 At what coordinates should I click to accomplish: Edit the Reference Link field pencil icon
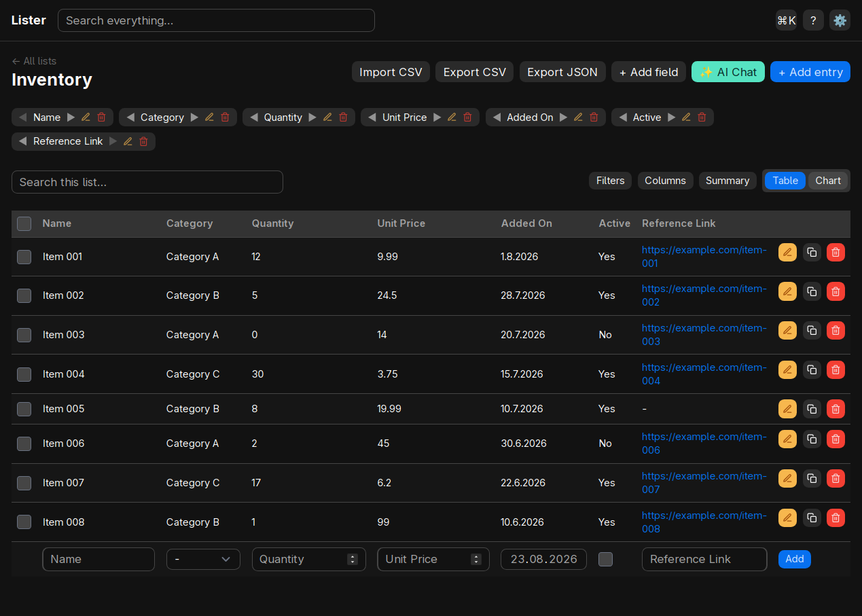coord(128,141)
